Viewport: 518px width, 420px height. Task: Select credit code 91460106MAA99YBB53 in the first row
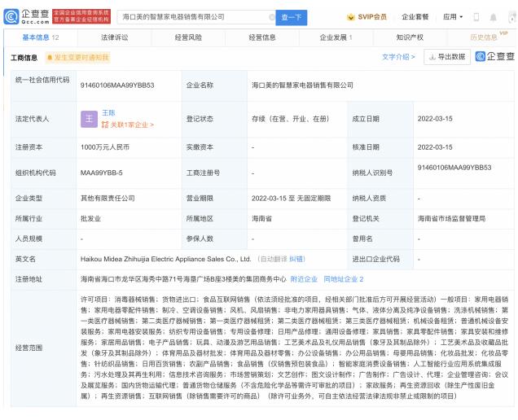[117, 85]
